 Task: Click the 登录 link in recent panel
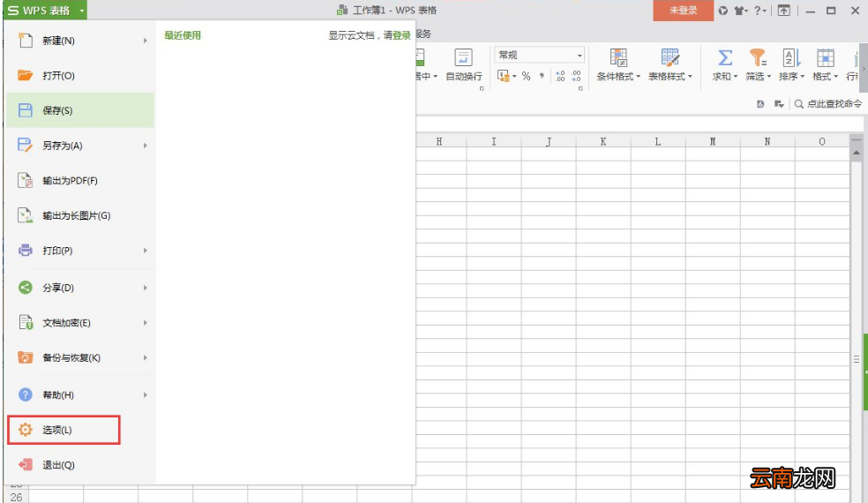point(401,35)
